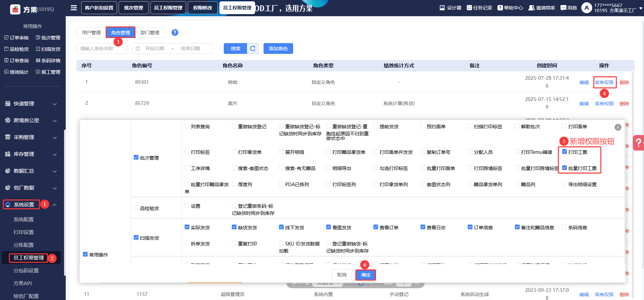Click the hamburger menu collapse icon
The width and height of the screenshot is (644, 300).
pyautogui.click(x=74, y=8)
